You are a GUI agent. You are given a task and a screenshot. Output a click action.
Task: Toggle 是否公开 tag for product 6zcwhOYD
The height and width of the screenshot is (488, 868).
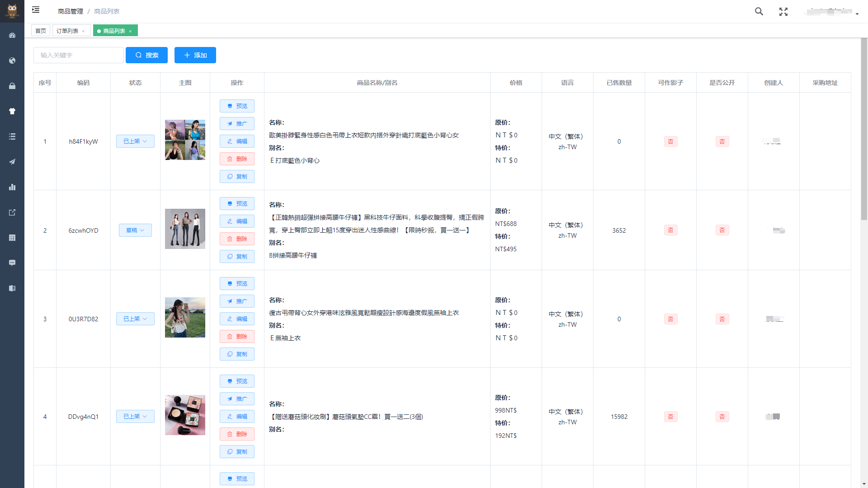(x=722, y=230)
